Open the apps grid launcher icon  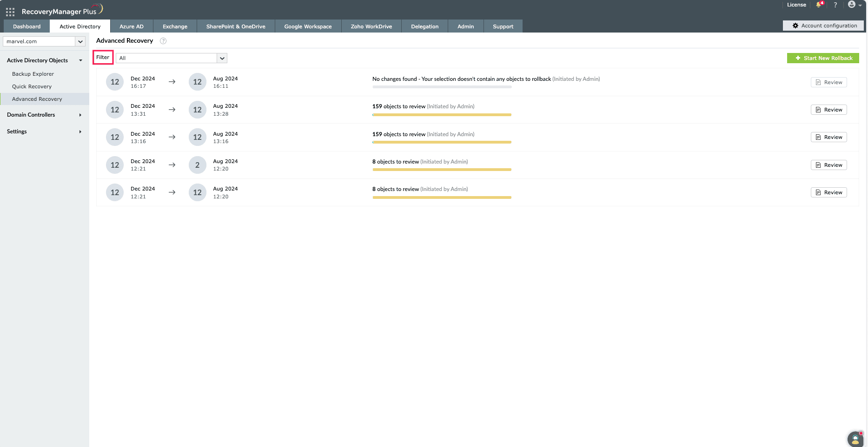(10, 12)
